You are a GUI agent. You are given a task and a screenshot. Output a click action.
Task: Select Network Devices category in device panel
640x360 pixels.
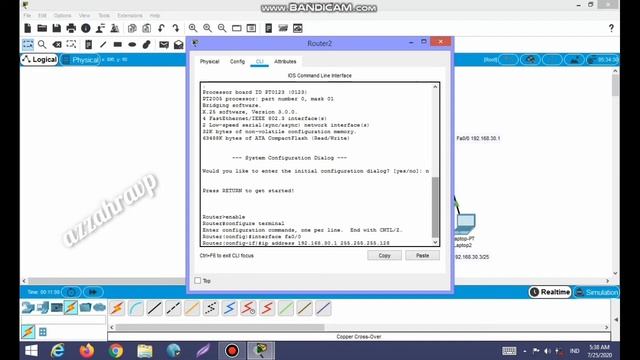(x=28, y=307)
